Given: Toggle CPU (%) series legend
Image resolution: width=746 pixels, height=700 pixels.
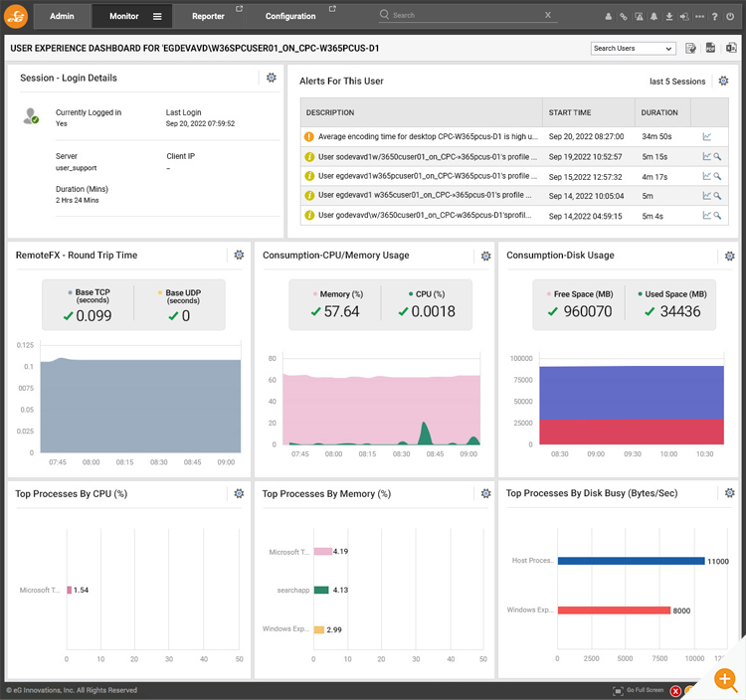Looking at the screenshot, I should click(x=427, y=294).
